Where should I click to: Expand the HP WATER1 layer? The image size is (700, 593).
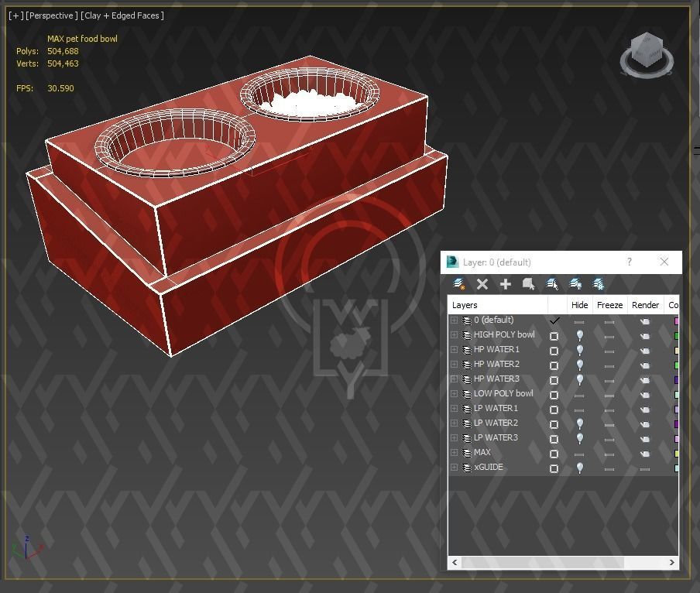[454, 350]
